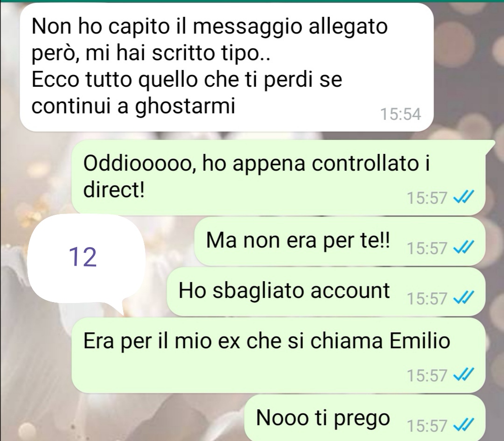Viewport: 504px width, 441px height.
Task: Tap double-check icon on 'Ho sbagliato account'
Action: (463, 298)
